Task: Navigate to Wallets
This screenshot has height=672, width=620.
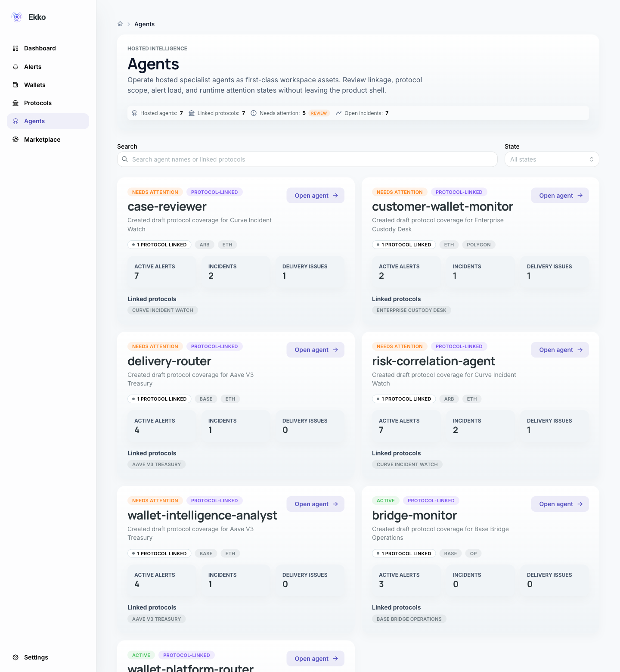Action: (48, 85)
